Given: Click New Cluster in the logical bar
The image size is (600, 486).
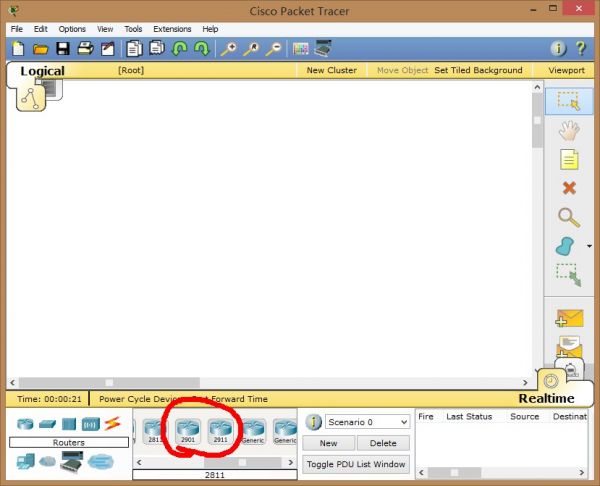Looking at the screenshot, I should pos(331,70).
